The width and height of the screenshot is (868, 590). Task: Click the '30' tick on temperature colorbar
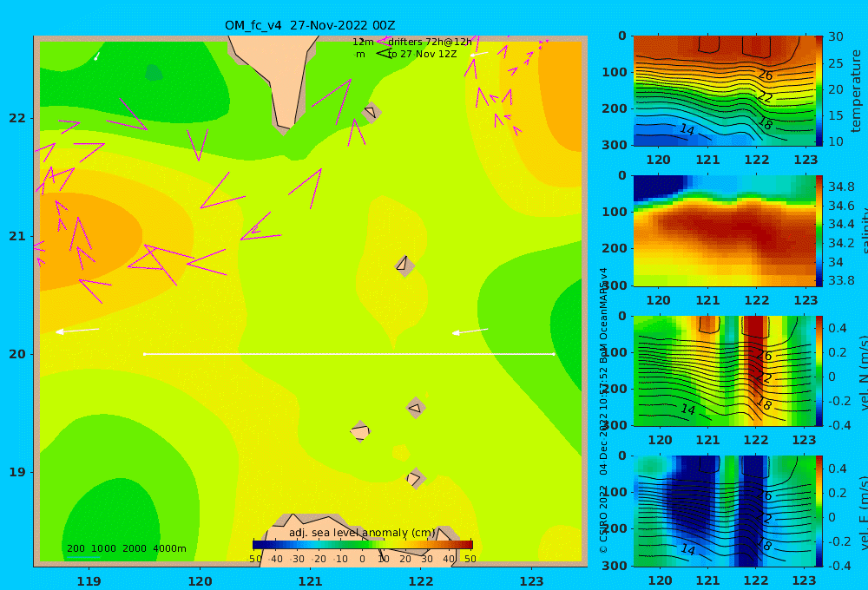(836, 36)
